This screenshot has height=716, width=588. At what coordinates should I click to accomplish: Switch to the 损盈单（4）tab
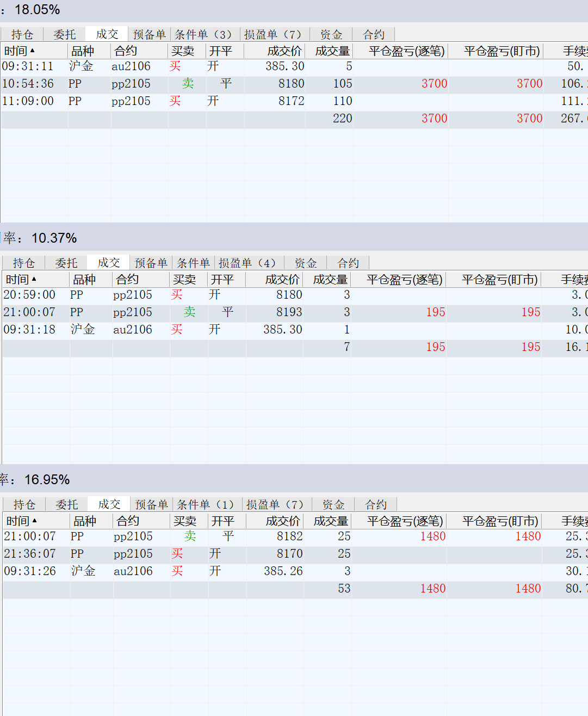point(247,263)
